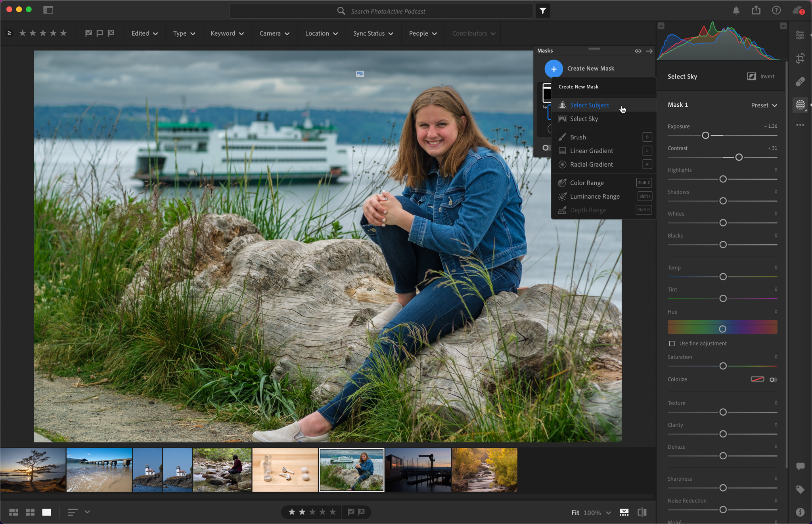The image size is (812, 524).
Task: Switch to photo grid view
Action: (13, 512)
